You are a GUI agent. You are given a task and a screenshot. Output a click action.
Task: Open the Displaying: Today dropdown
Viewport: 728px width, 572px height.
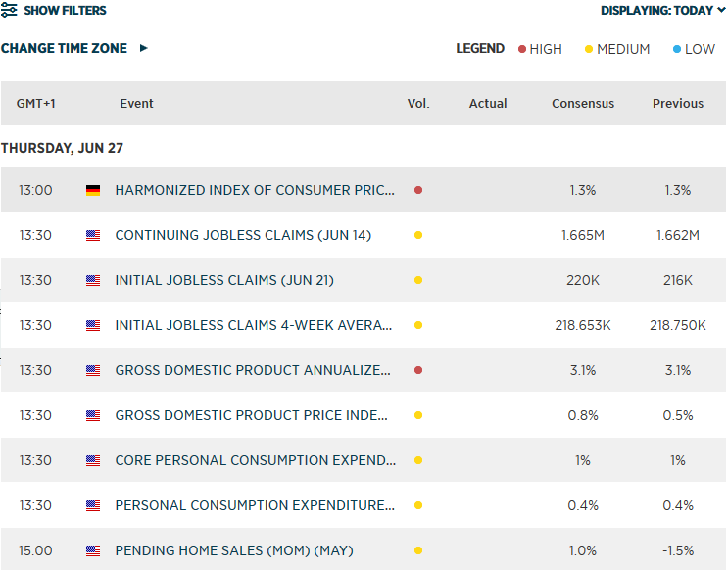click(x=663, y=11)
